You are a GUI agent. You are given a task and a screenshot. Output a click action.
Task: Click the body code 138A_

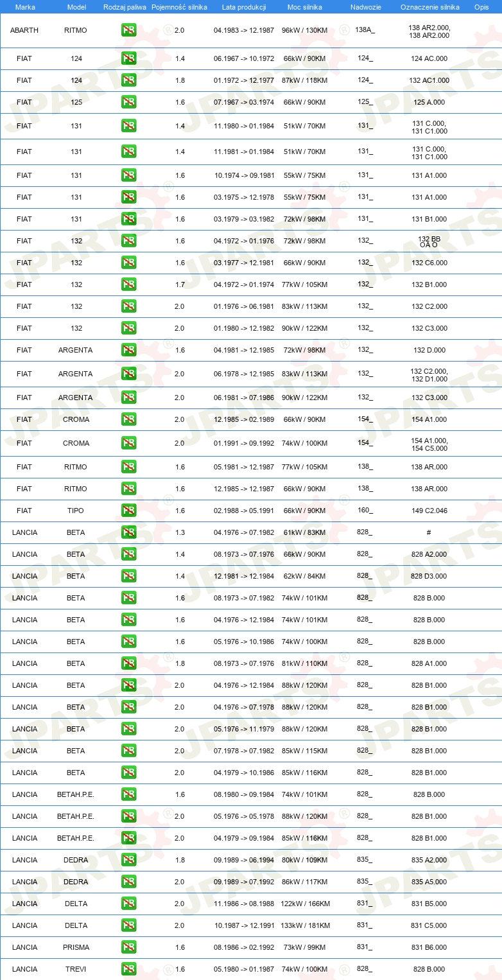coord(365,30)
